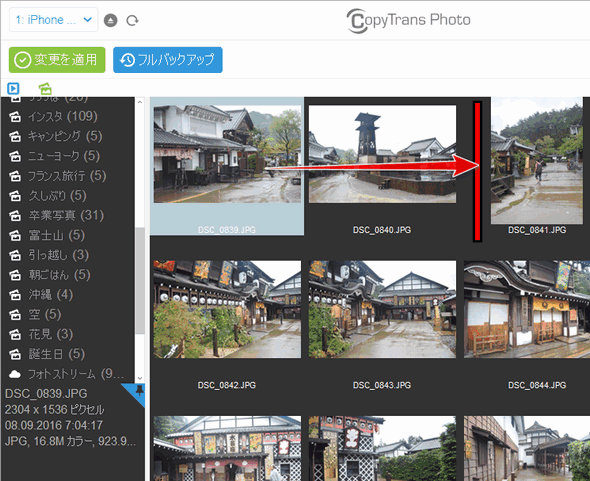This screenshot has width=590, height=481.
Task: Click the pin icon on info panel
Action: (140, 390)
